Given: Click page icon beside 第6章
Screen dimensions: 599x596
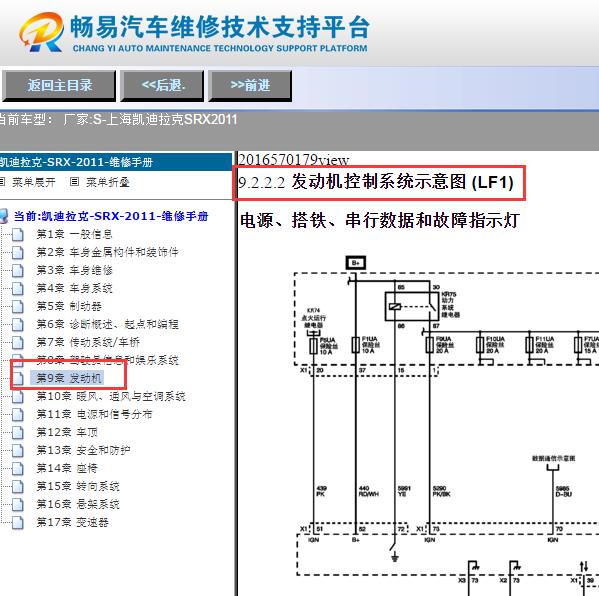Looking at the screenshot, I should (18, 325).
